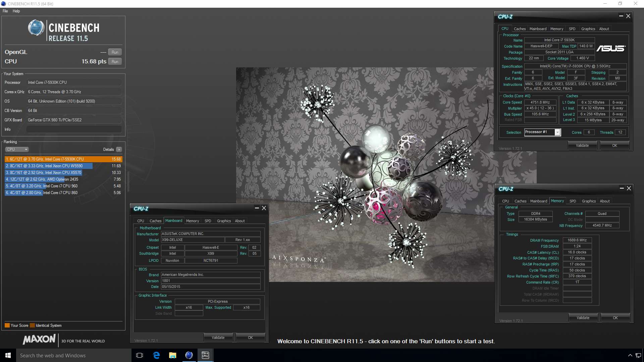Select the Core i7 960 ranking entry
The width and height of the screenshot is (644, 362).
63,186
